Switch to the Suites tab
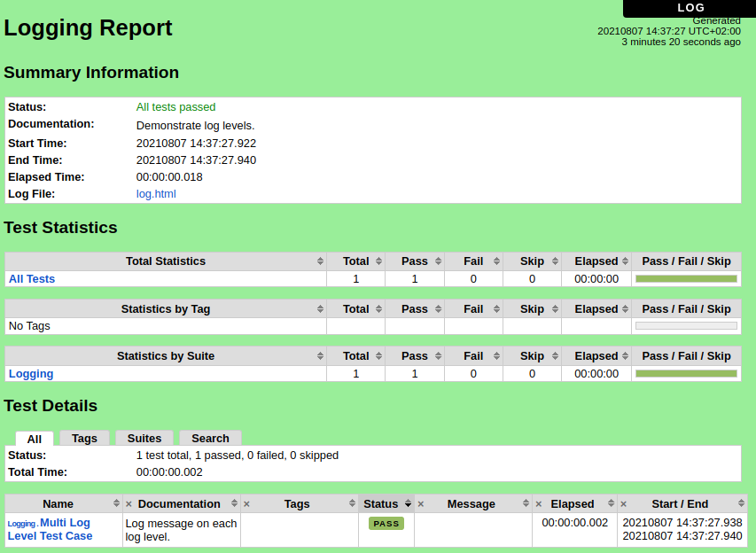This screenshot has height=553, width=756. pyautogui.click(x=144, y=439)
